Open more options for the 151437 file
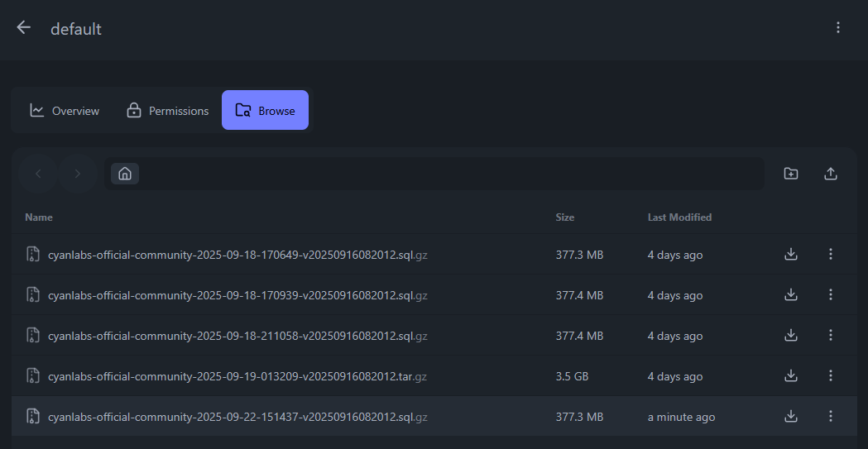868x449 pixels. tap(831, 416)
